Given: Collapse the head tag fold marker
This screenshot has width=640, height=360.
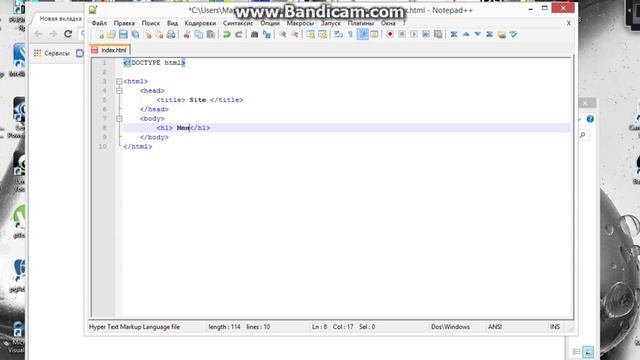Looking at the screenshot, I should point(119,91).
